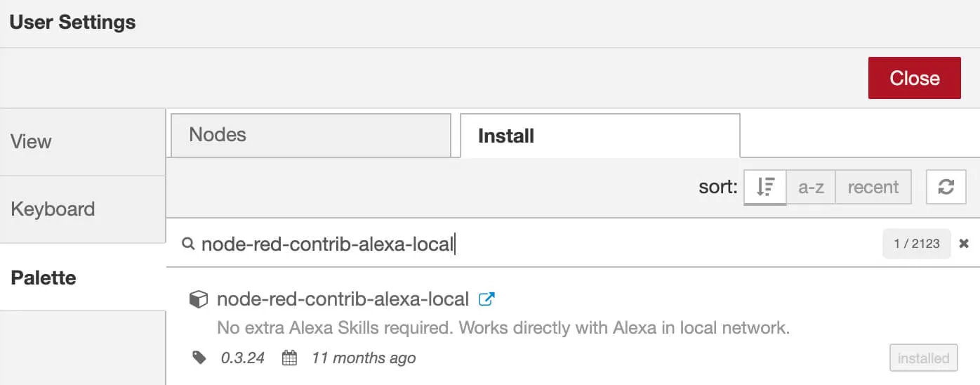Click the package cube icon

point(199,300)
